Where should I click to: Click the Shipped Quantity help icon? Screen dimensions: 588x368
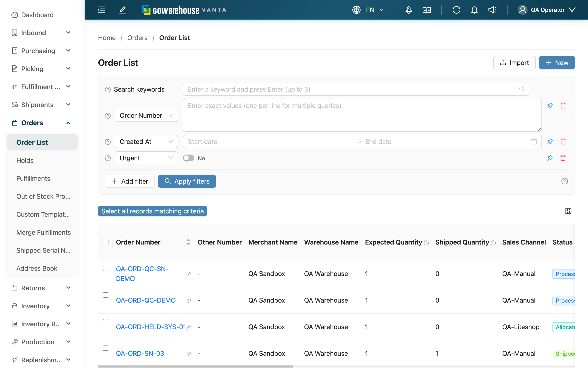tap(493, 243)
